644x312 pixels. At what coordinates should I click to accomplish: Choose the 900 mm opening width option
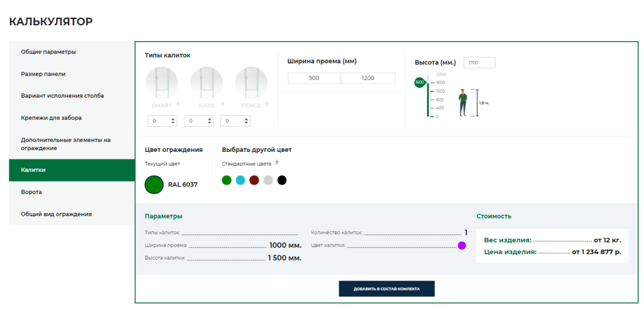[x=314, y=78]
